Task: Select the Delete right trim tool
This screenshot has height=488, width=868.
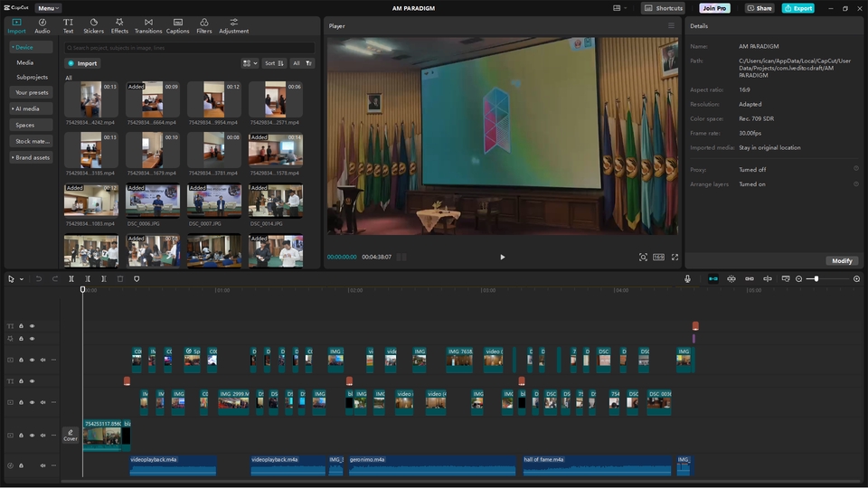Action: click(x=103, y=279)
